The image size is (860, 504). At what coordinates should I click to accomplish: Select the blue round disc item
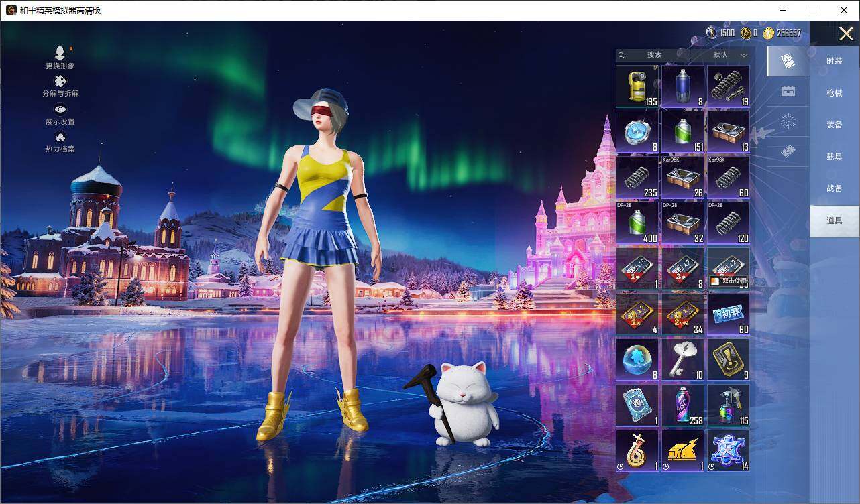[x=637, y=131]
